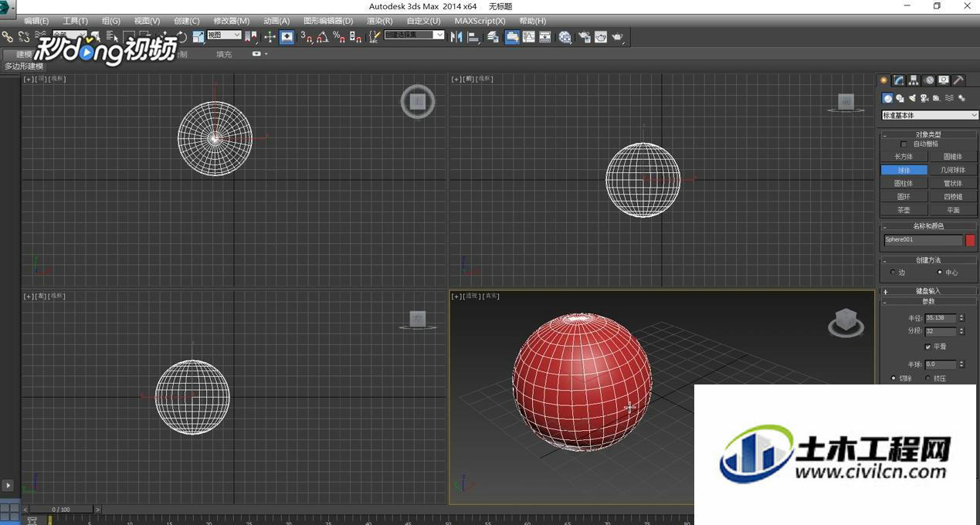
Task: Select the Geometry category icon
Action: [x=888, y=98]
